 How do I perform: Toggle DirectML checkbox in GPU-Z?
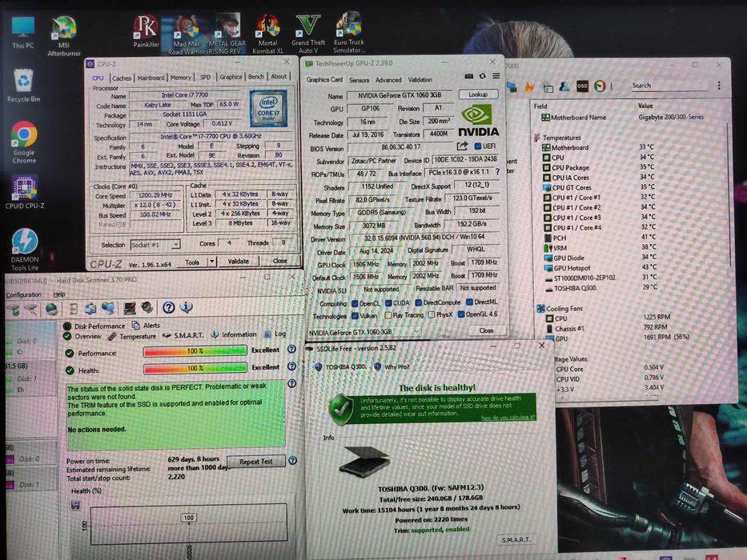click(x=469, y=302)
